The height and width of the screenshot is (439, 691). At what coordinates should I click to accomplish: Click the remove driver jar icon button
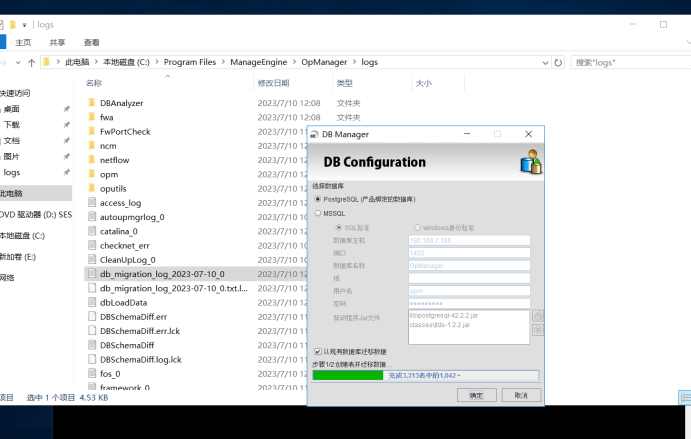[x=538, y=330]
